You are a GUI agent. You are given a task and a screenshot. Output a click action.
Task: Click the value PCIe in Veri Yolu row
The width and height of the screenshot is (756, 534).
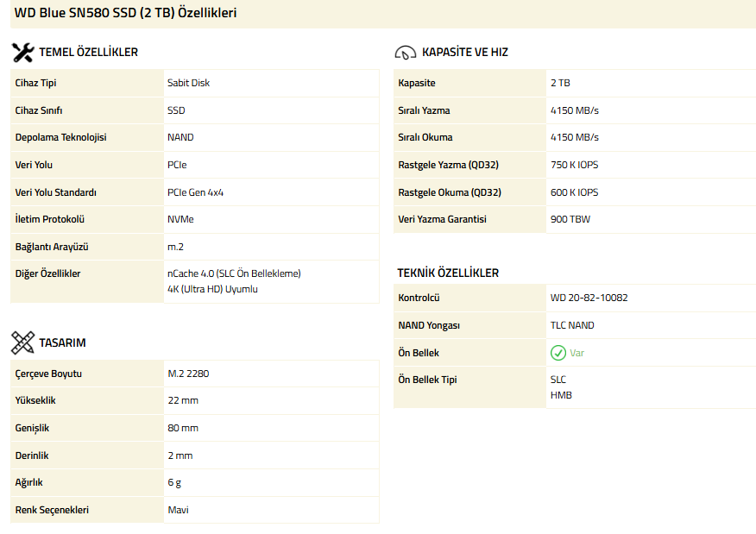pyautogui.click(x=177, y=165)
